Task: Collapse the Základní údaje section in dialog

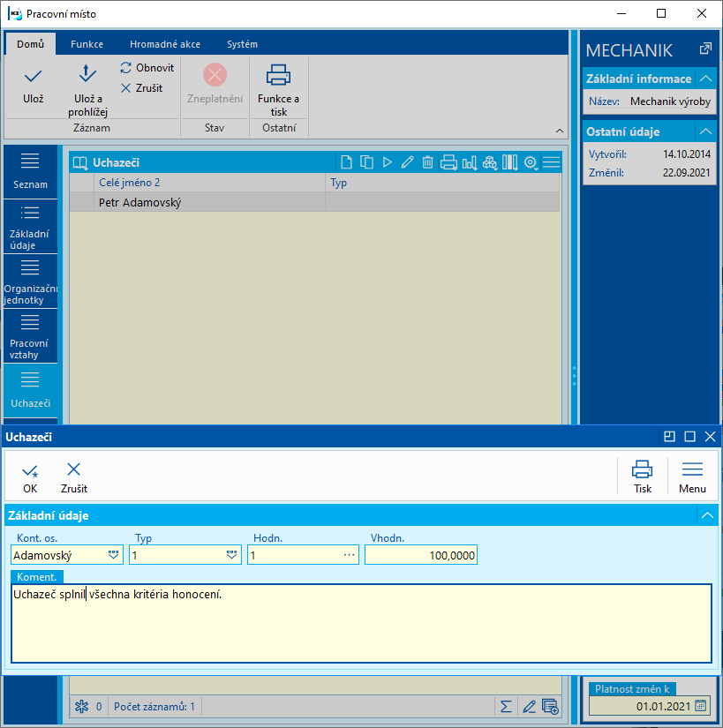Action: (x=707, y=515)
